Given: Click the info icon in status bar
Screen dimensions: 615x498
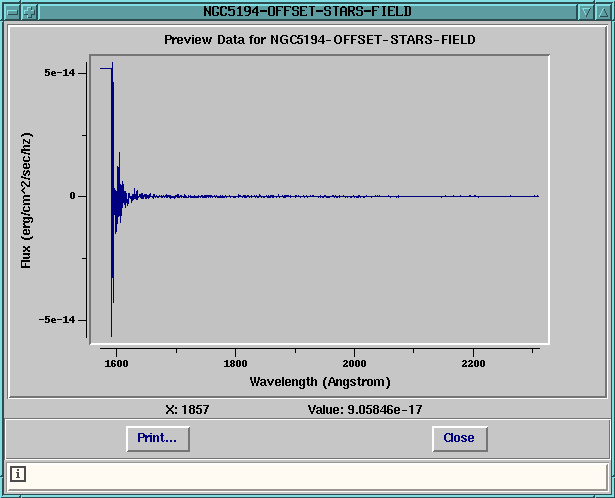Looking at the screenshot, I should (18, 474).
